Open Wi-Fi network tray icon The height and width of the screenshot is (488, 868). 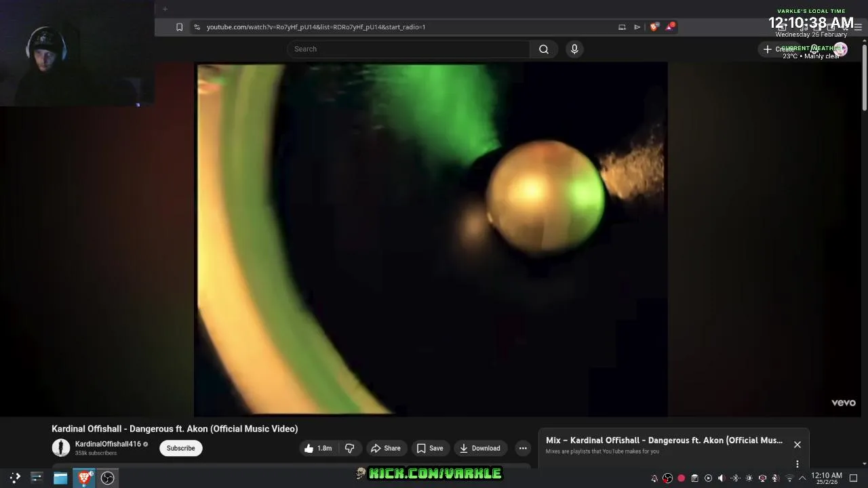[789, 479]
